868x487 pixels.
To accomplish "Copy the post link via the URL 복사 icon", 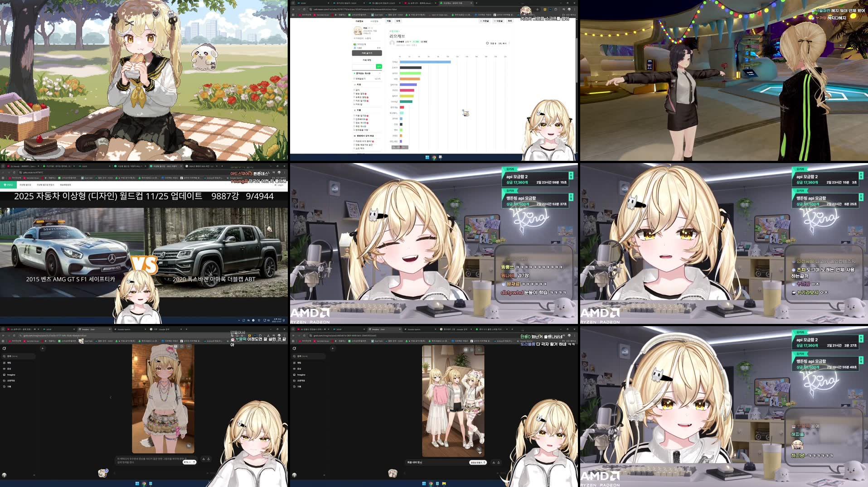I will click(x=502, y=43).
